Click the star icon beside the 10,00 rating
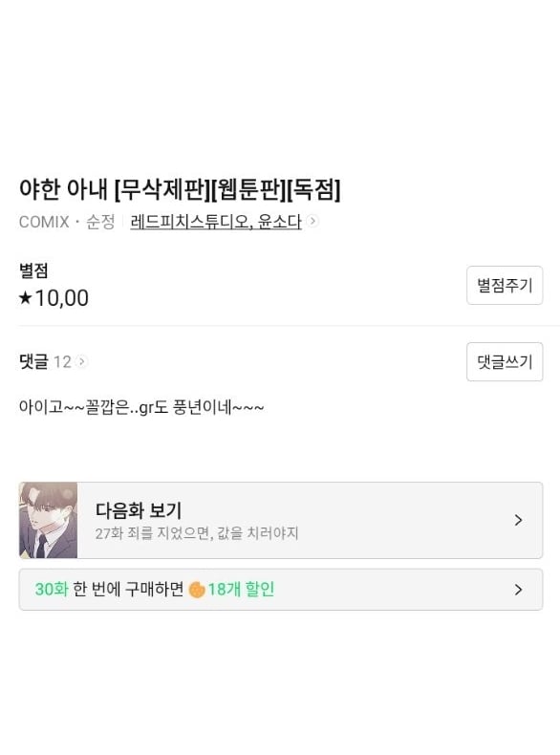This screenshot has height=755, width=560. 25,298
